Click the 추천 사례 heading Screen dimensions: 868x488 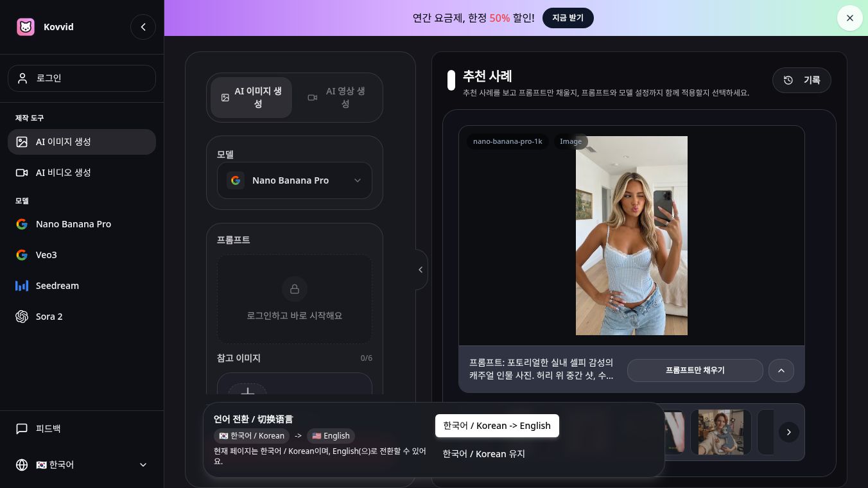coord(488,76)
